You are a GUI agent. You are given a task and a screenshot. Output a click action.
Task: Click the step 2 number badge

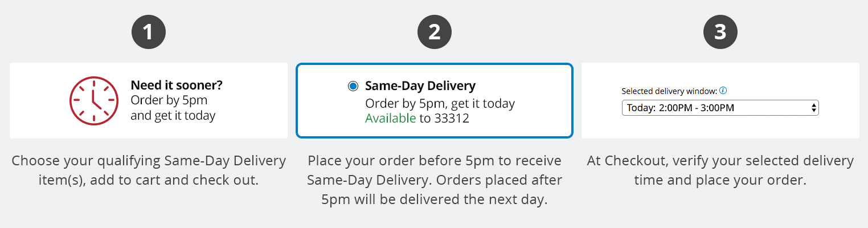coord(434,32)
